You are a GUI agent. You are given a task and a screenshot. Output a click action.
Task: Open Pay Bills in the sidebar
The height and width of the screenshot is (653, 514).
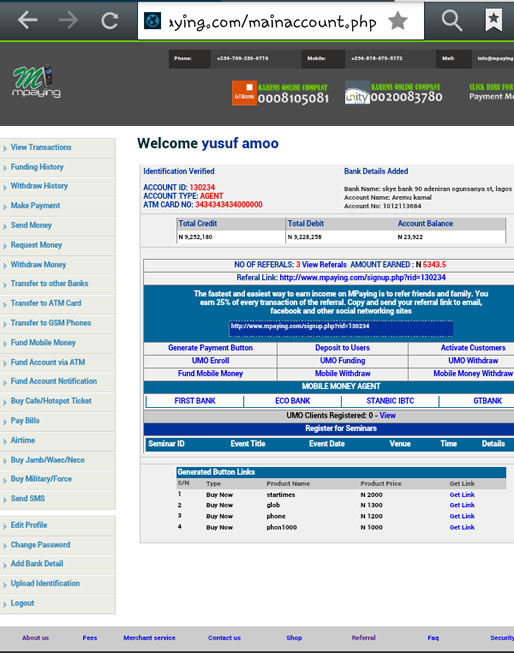(x=25, y=420)
